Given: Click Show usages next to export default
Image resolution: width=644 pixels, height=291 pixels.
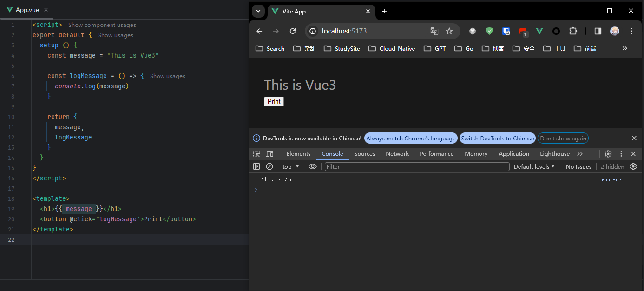Looking at the screenshot, I should 116,35.
